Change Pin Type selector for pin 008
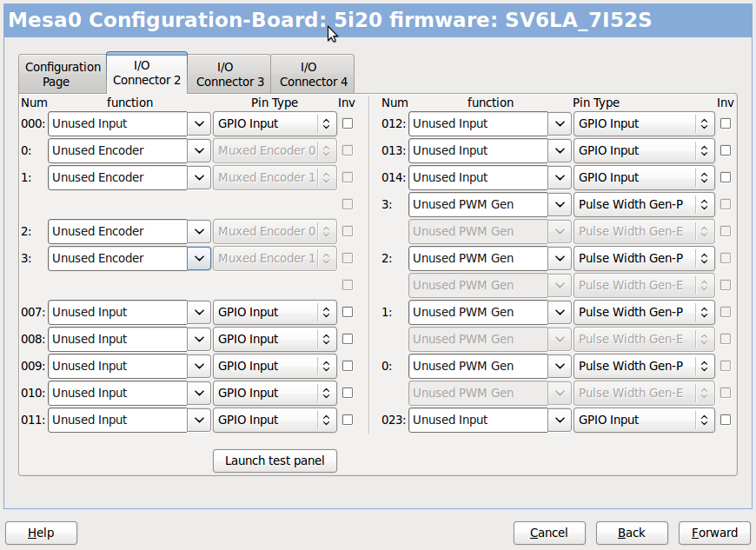 click(x=275, y=340)
